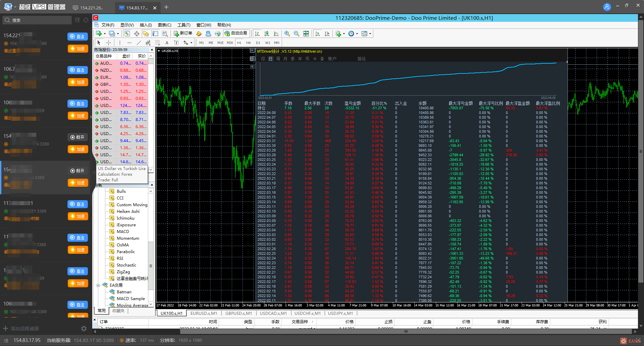Click 加速 for the 106.7 server

78,82
